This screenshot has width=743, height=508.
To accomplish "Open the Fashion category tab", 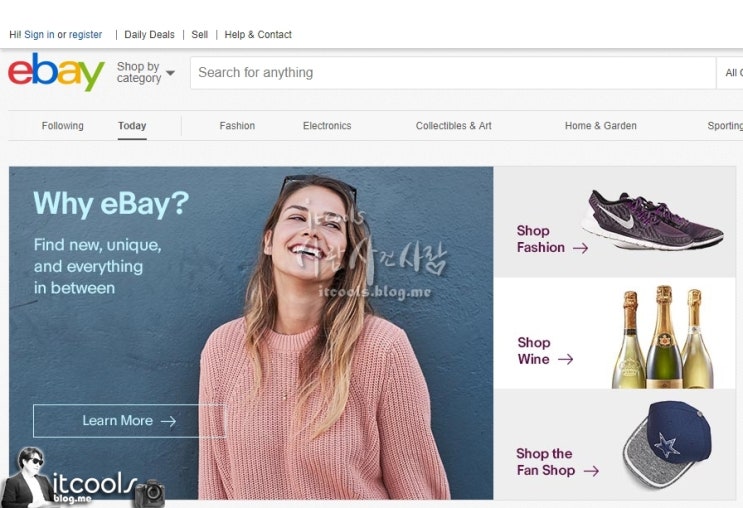I will (237, 126).
